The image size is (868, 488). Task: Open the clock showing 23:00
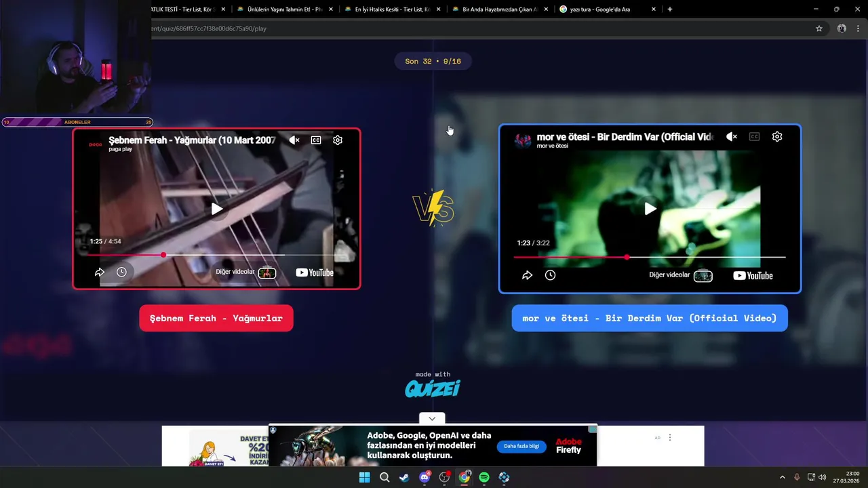[846, 477]
